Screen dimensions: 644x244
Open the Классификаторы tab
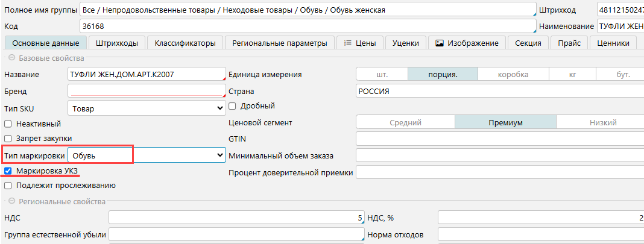coord(185,43)
